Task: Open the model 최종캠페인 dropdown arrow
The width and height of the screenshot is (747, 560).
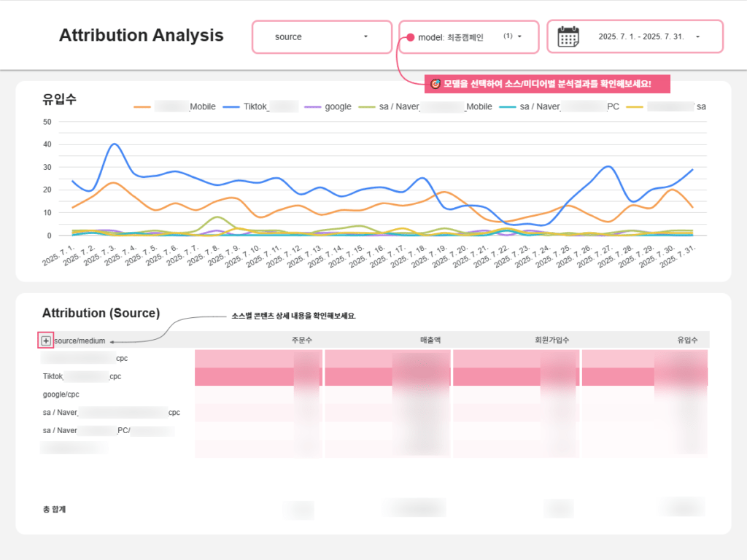Action: click(519, 36)
